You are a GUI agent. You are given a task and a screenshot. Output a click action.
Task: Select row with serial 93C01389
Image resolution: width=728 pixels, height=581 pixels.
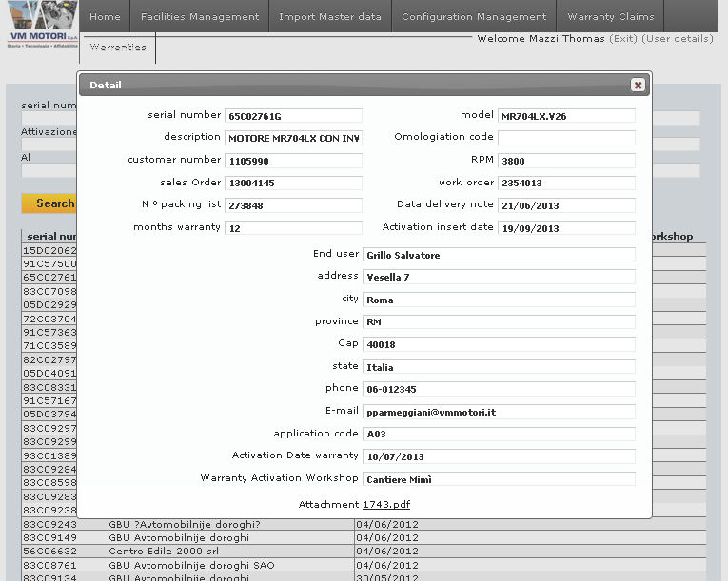[x=49, y=455]
